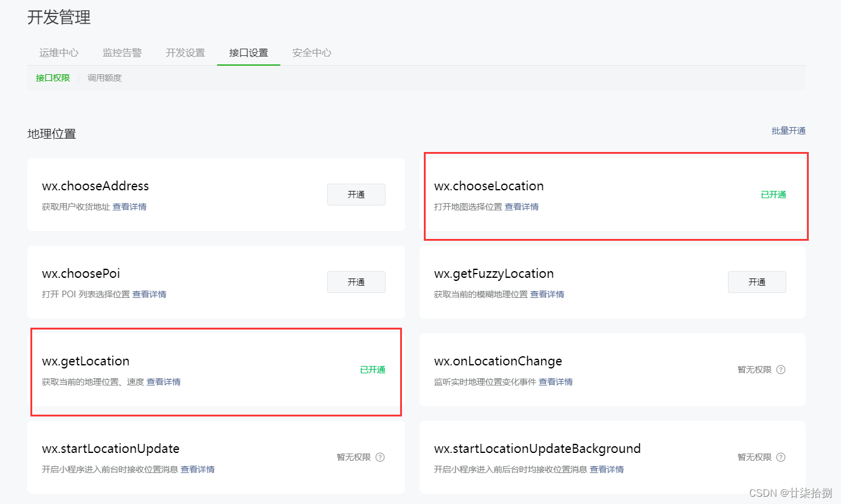Click the wx.getFuzzyLocation title text

click(494, 274)
